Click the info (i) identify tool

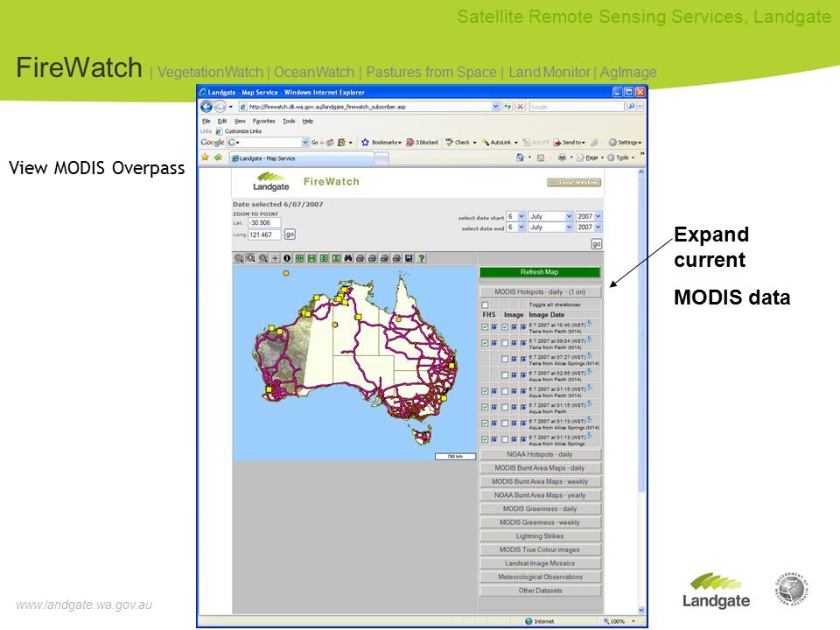pos(287,258)
